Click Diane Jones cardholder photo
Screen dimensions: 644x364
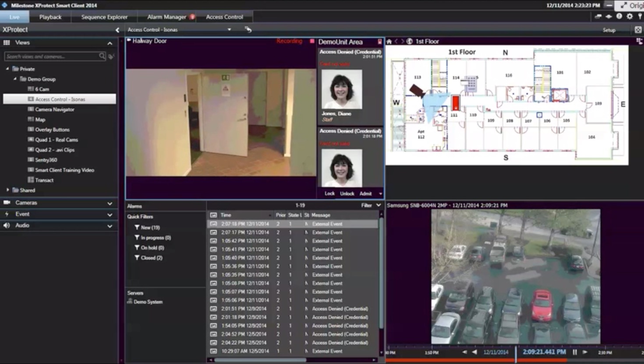coord(342,89)
